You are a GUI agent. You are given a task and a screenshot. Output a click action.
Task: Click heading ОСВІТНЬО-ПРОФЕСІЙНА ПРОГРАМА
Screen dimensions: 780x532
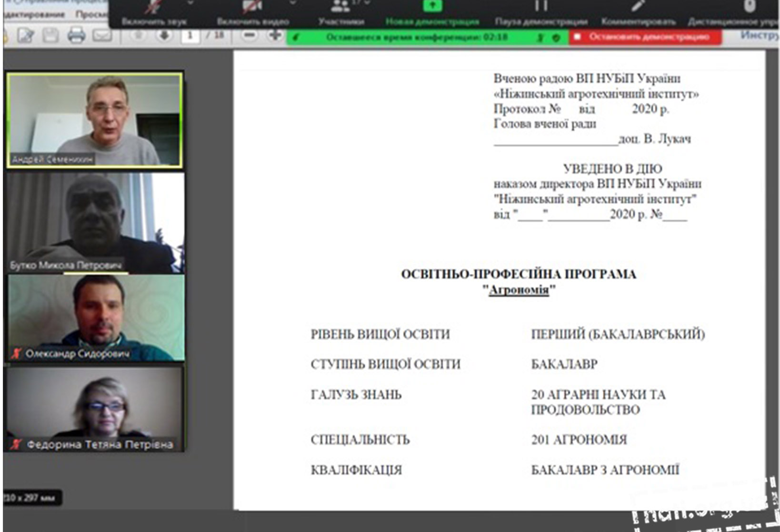(519, 274)
